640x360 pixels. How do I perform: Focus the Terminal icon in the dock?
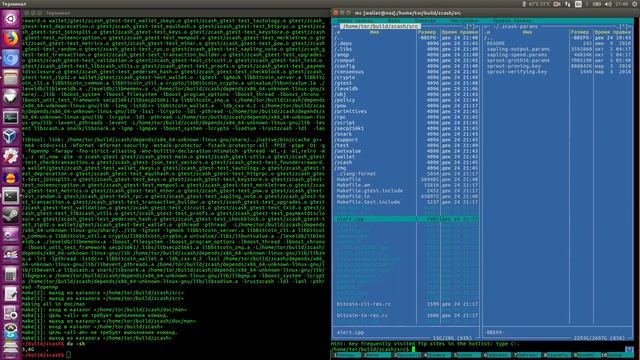(10, 196)
